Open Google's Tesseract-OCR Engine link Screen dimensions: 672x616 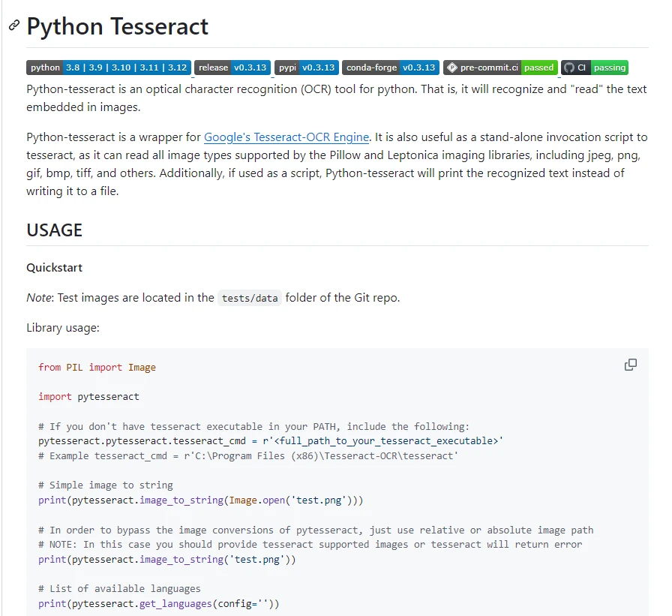286,137
